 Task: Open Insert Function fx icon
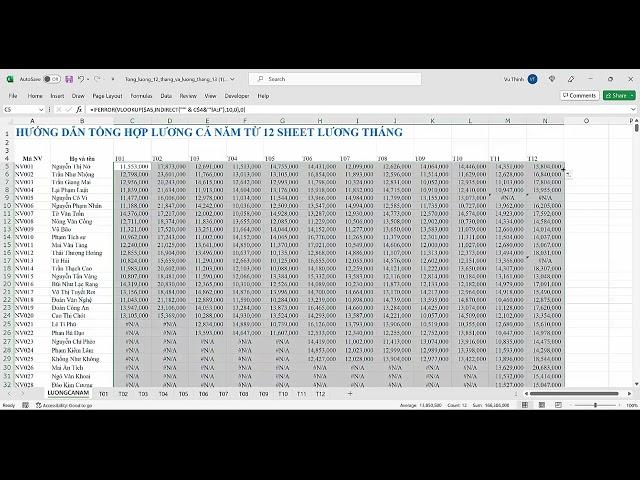coord(79,109)
